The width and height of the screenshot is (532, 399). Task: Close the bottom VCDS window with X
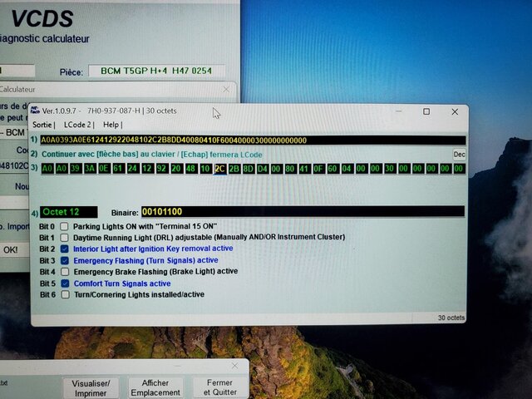click(234, 366)
